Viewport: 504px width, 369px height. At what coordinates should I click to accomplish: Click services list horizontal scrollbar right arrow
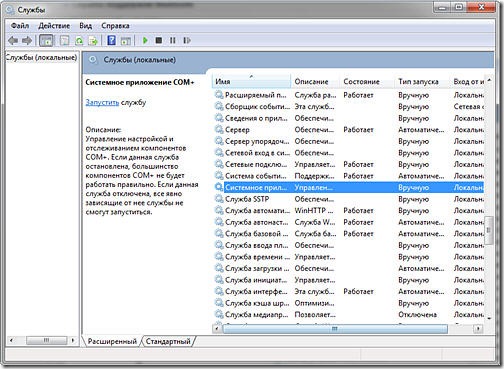(478, 329)
